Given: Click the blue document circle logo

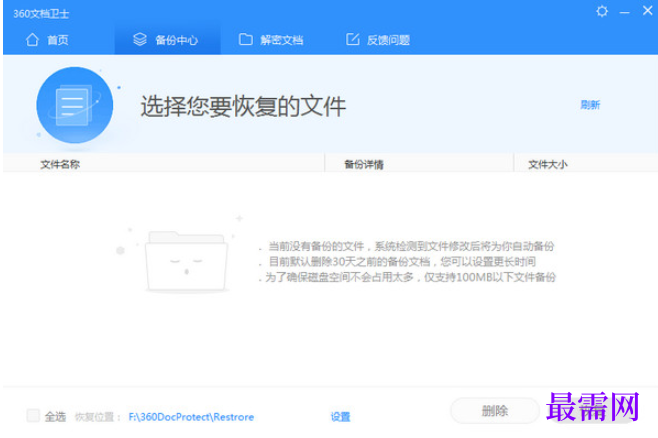Looking at the screenshot, I should [x=75, y=105].
